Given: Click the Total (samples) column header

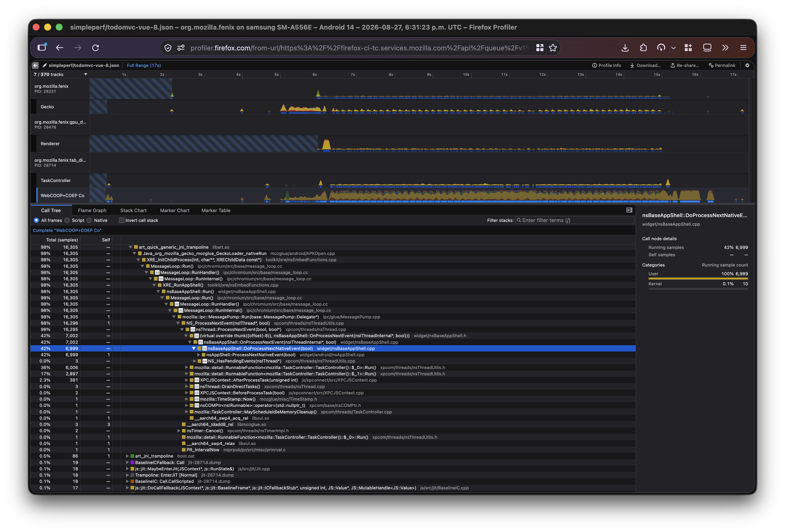Looking at the screenshot, I should tap(62, 240).
